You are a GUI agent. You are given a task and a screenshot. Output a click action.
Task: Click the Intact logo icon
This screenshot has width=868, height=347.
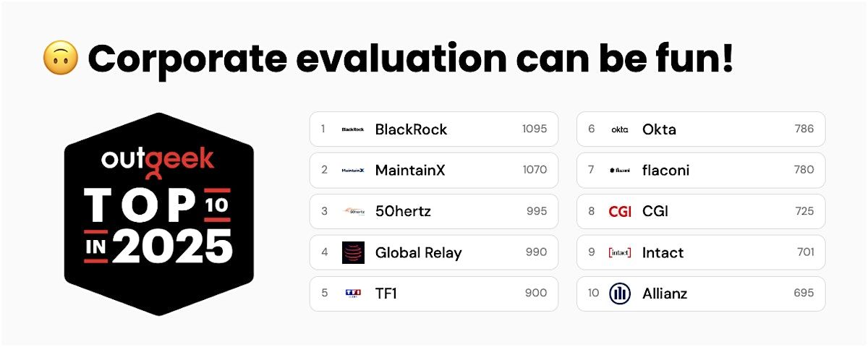[x=620, y=252]
